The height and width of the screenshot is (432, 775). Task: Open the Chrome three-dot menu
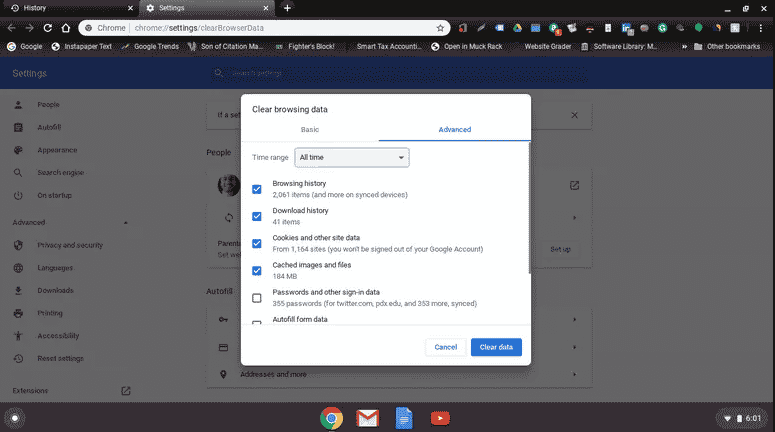(761, 28)
